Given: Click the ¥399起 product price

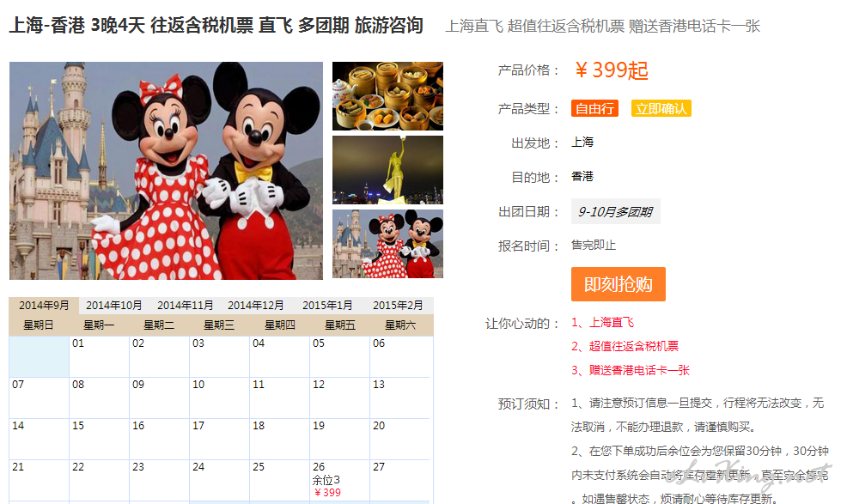Looking at the screenshot, I should (x=611, y=70).
